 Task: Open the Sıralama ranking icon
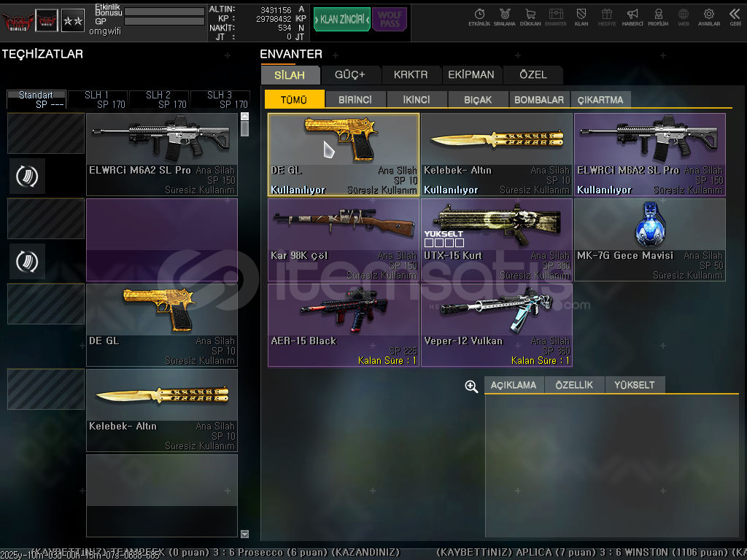[505, 17]
